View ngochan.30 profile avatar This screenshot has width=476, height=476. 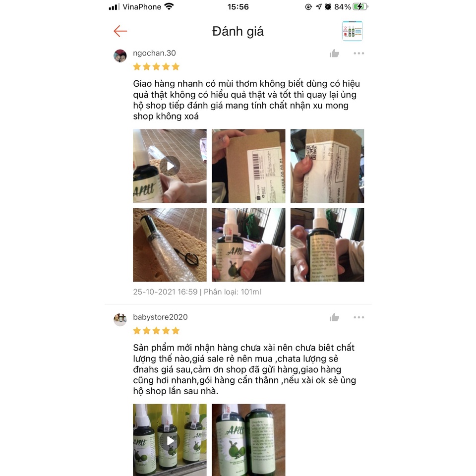click(x=120, y=56)
